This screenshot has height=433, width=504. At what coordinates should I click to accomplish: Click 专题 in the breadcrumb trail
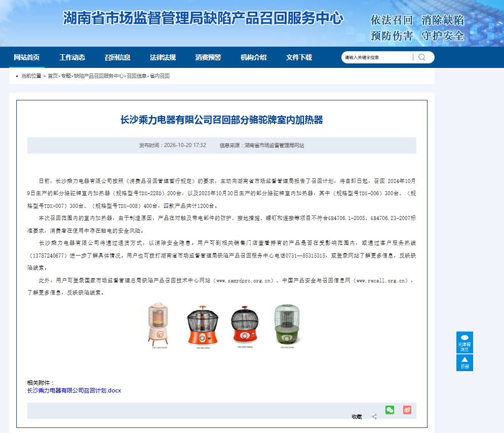tap(66, 76)
